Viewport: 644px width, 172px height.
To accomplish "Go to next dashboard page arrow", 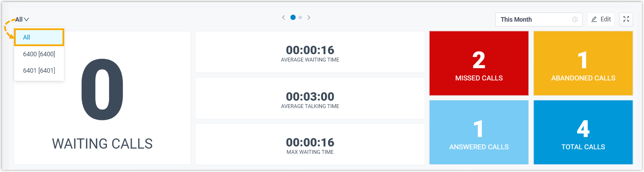I will click(309, 17).
